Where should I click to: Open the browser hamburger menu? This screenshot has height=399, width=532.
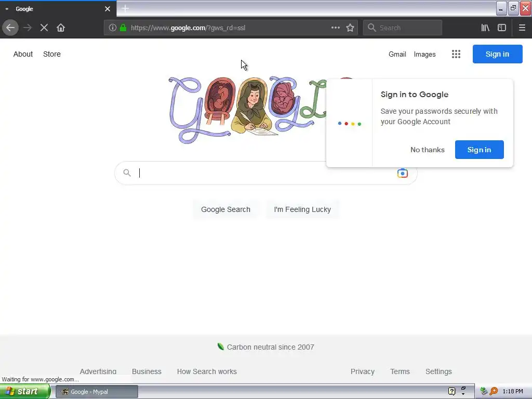pyautogui.click(x=522, y=28)
